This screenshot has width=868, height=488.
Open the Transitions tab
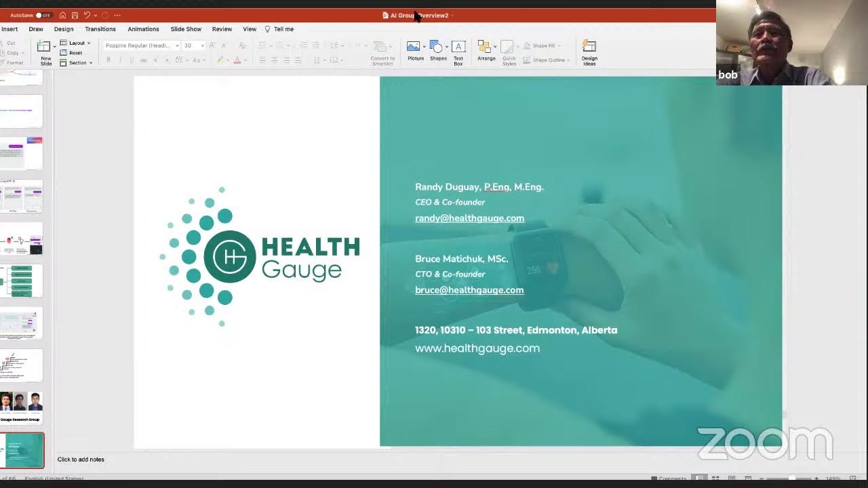coord(100,29)
